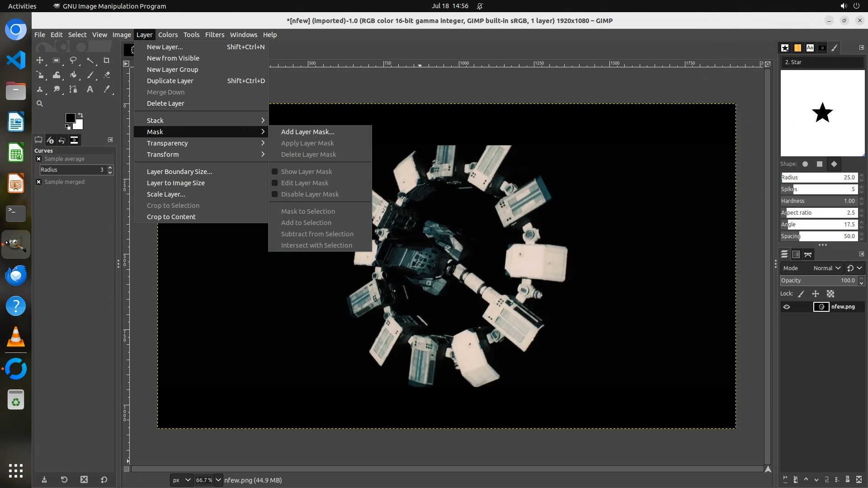Select the Crop tool

click(107, 60)
